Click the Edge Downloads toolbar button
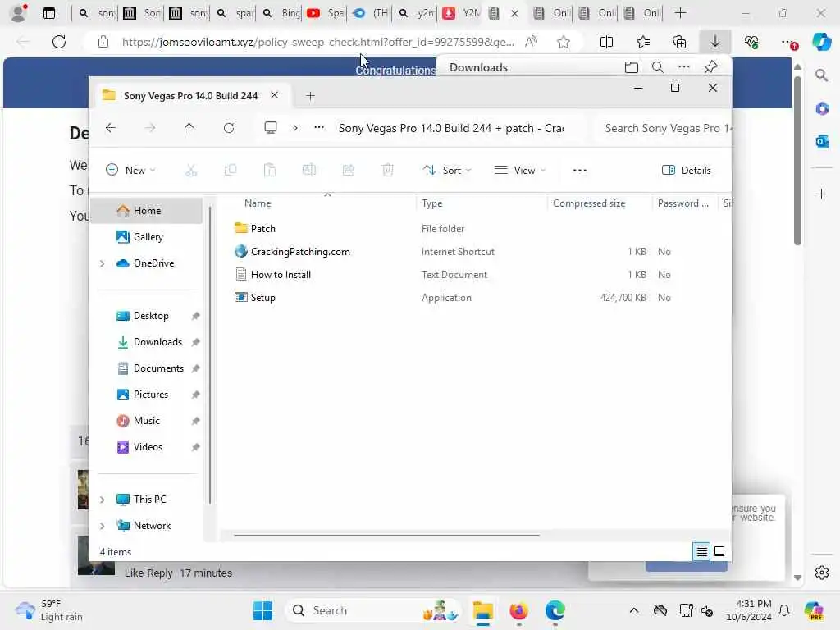The width and height of the screenshot is (840, 630). (x=715, y=42)
